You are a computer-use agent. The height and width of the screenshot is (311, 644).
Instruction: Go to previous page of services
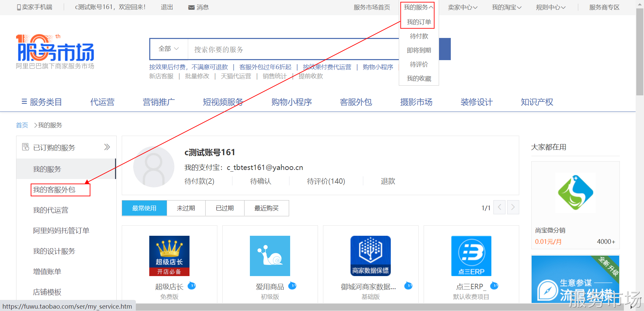click(499, 207)
